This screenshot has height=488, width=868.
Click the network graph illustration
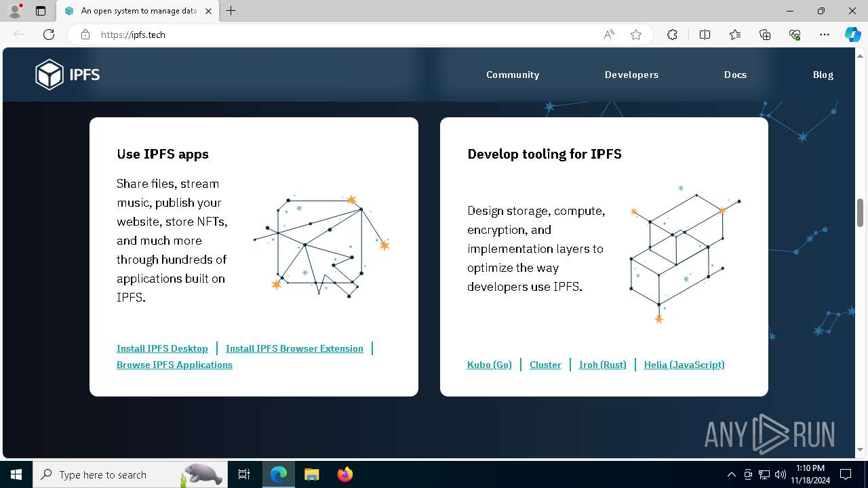[x=321, y=245]
